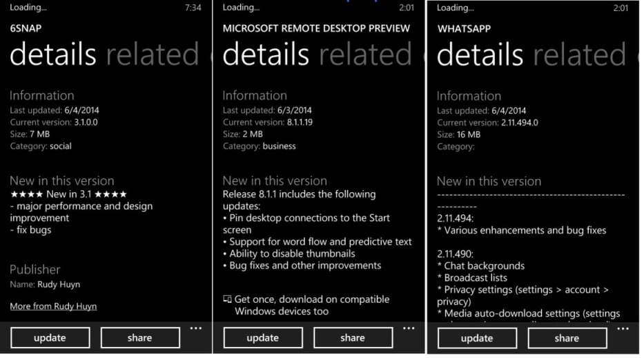644x358 pixels.
Task: Tap Last updated 6/3/2014 text
Action: 267,110
